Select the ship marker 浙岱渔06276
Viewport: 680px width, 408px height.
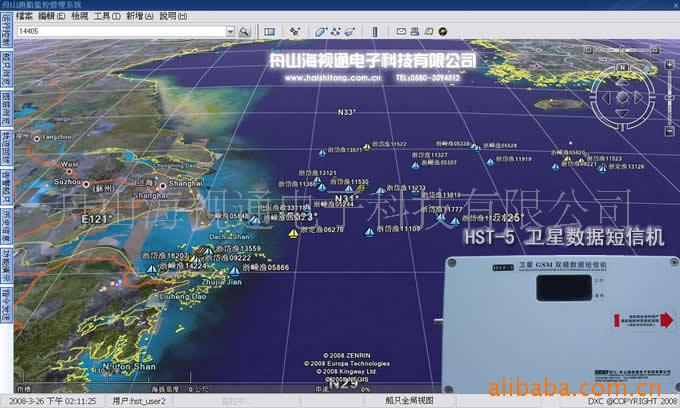pos(294,234)
